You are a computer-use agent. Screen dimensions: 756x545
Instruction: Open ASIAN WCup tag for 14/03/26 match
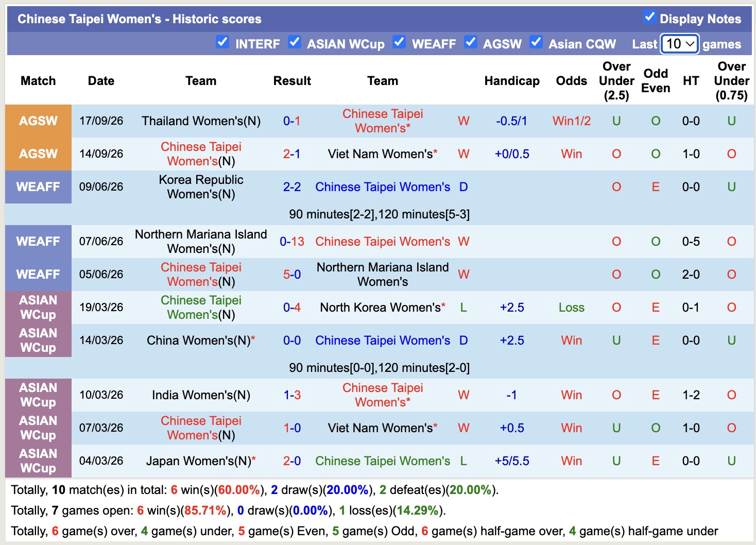tap(38, 340)
